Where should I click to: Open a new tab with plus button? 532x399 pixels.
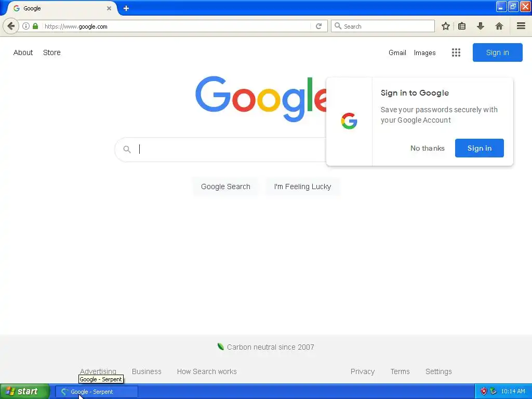(126, 8)
